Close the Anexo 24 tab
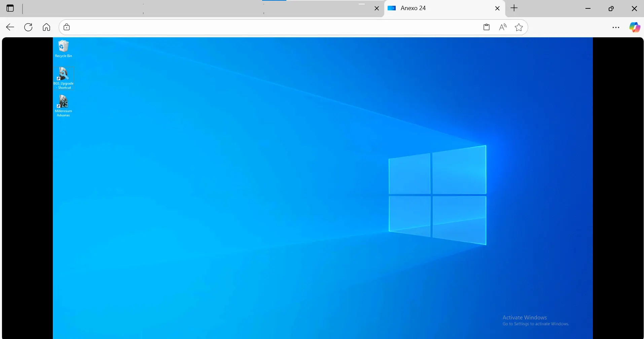Screen dimensions: 644x339 tap(497, 8)
